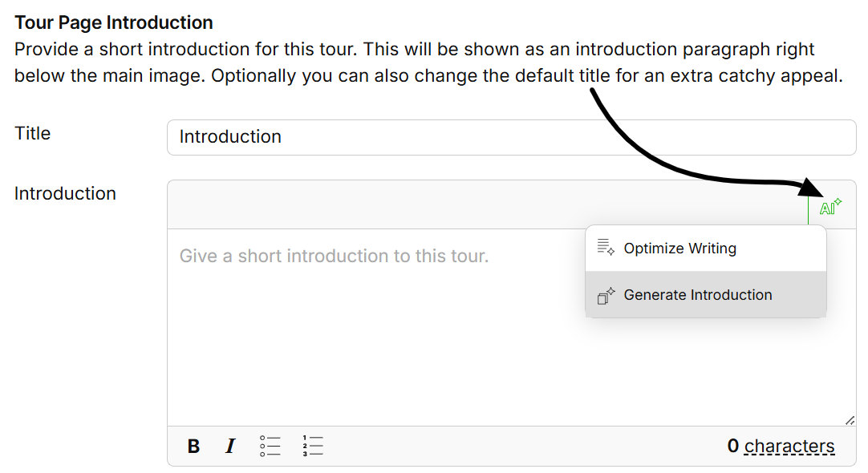
Task: Click the "Title" field label
Action: (33, 134)
